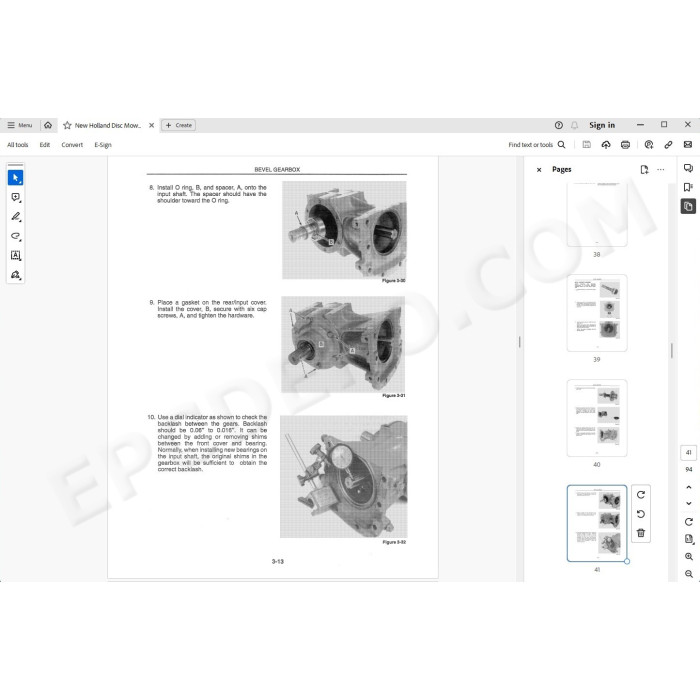Image resolution: width=700 pixels, height=700 pixels.
Task: Close the New Holland Disc Mow.. tab
Action: tap(151, 125)
